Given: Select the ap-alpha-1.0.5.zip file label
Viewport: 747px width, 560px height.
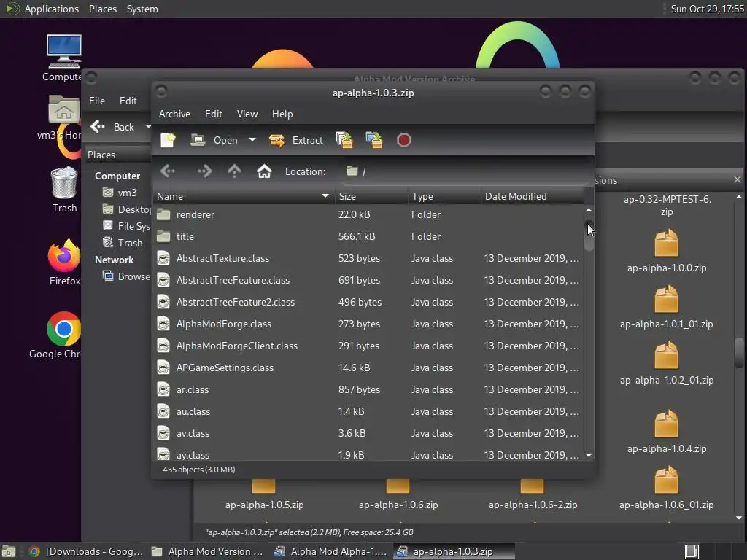Looking at the screenshot, I should [x=264, y=505].
